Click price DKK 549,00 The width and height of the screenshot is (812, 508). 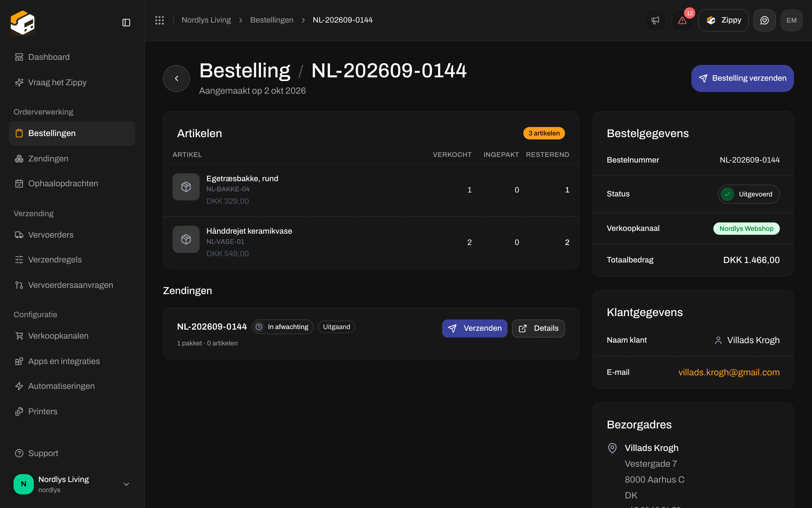[x=228, y=254]
